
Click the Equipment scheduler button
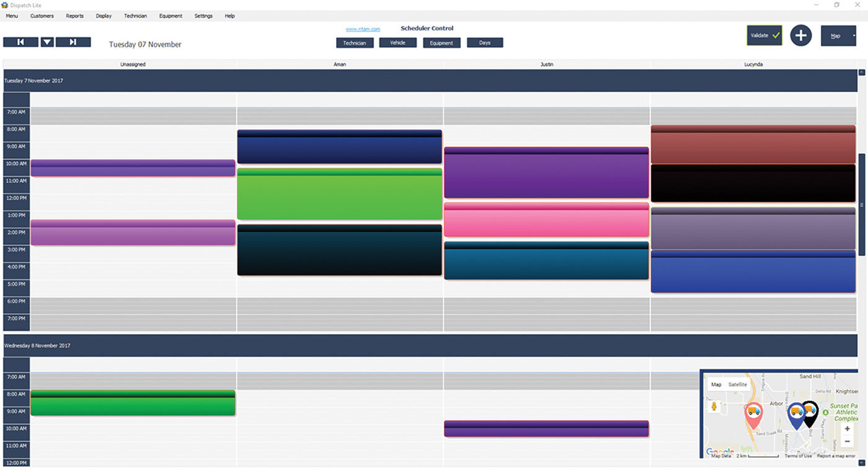click(x=441, y=43)
